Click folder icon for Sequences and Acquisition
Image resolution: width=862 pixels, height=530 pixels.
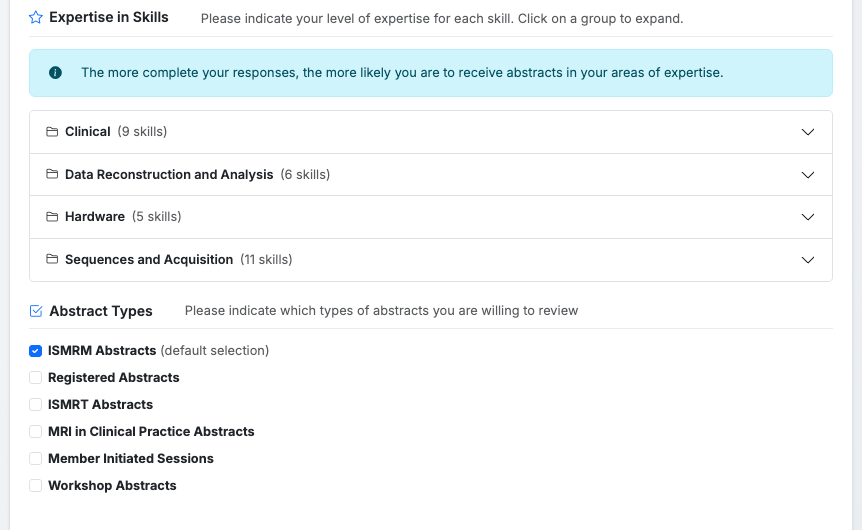[x=52, y=260]
